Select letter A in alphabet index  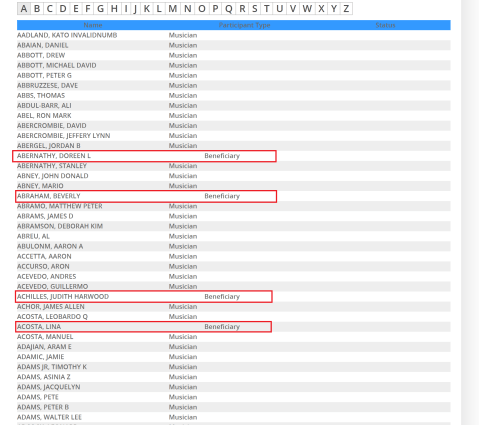click(24, 9)
